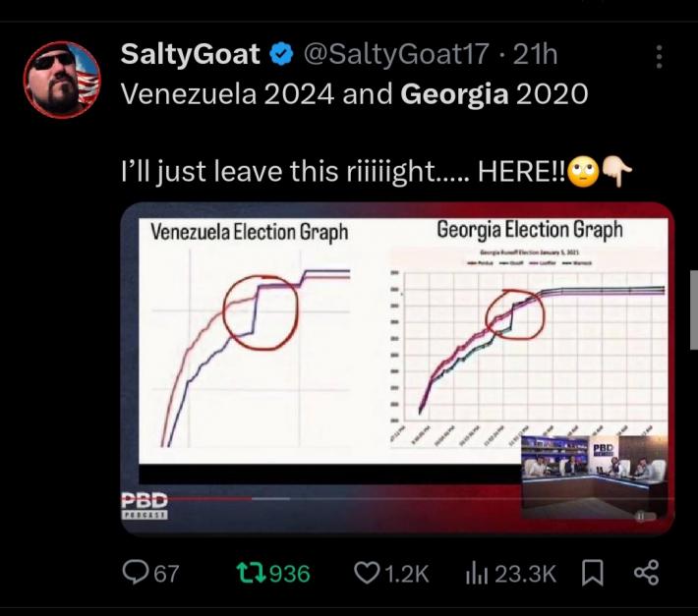Repost the tweet using the retweet icon

(254, 573)
